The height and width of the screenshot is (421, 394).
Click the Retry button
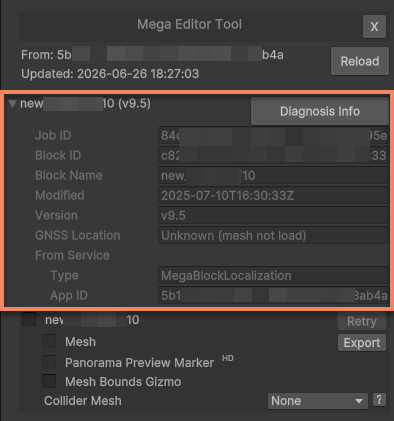(x=362, y=321)
